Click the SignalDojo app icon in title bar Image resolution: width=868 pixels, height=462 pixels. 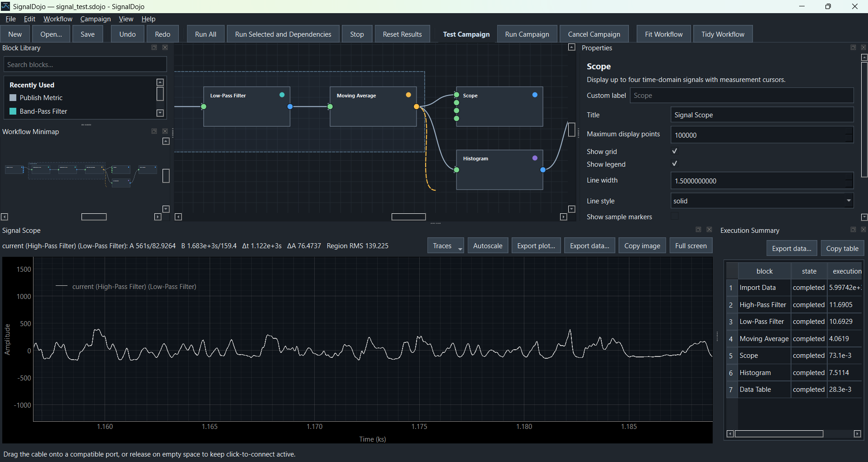coord(5,6)
